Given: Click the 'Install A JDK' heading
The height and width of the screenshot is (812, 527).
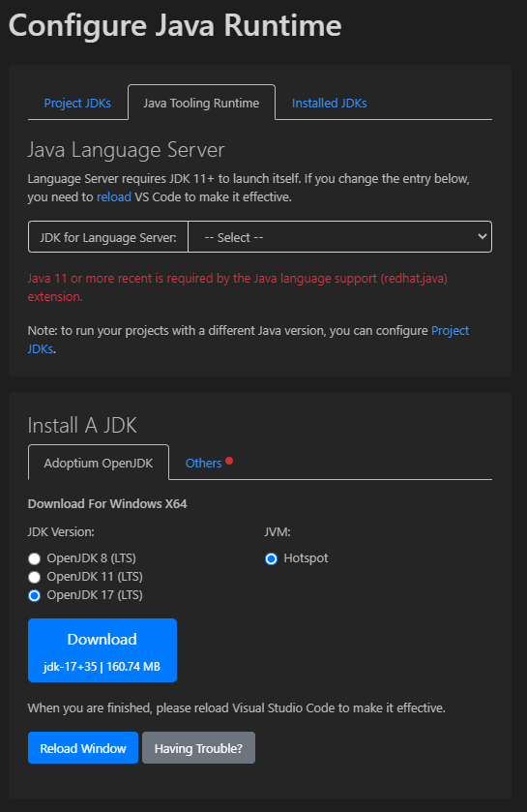Looking at the screenshot, I should (x=82, y=425).
